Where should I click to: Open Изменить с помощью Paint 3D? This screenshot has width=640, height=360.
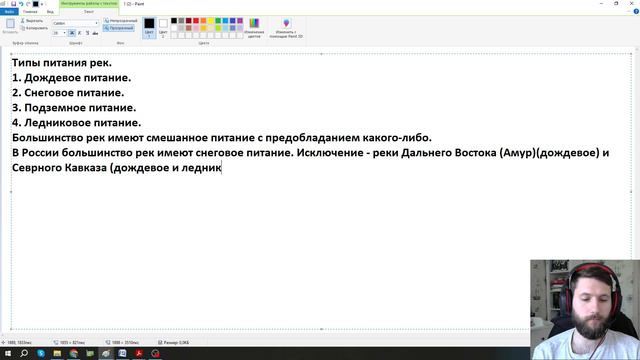point(286,28)
